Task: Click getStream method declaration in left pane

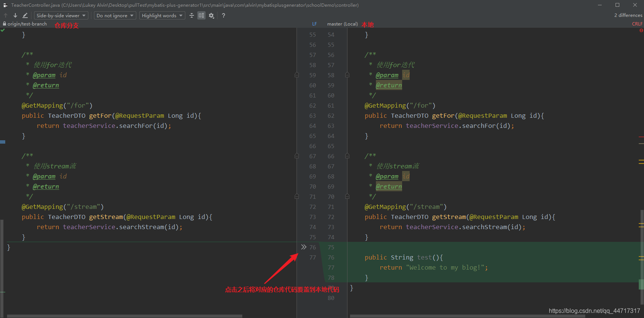Action: click(117, 217)
